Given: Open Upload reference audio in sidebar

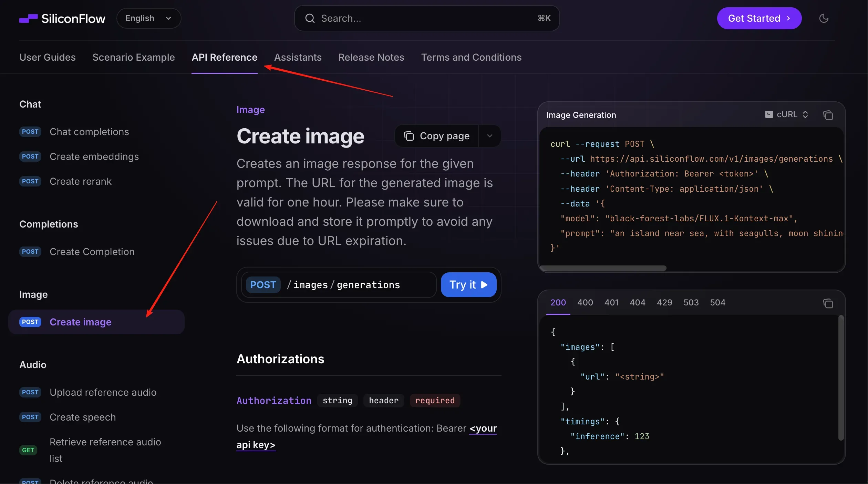Looking at the screenshot, I should [96, 392].
